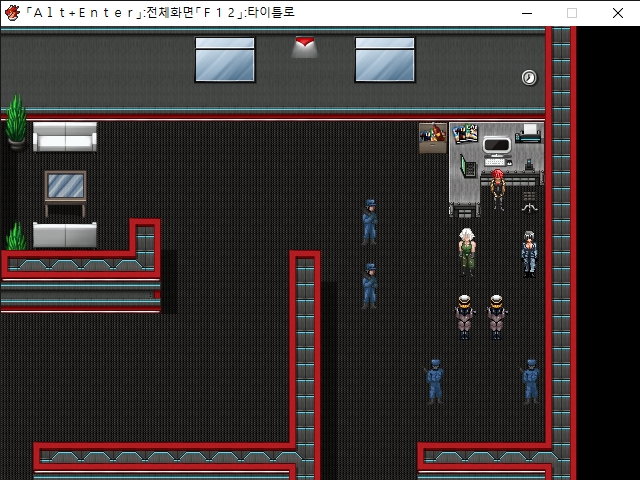Click the red wall lamp between the windows
Screen dimensions: 640x480
click(x=305, y=46)
